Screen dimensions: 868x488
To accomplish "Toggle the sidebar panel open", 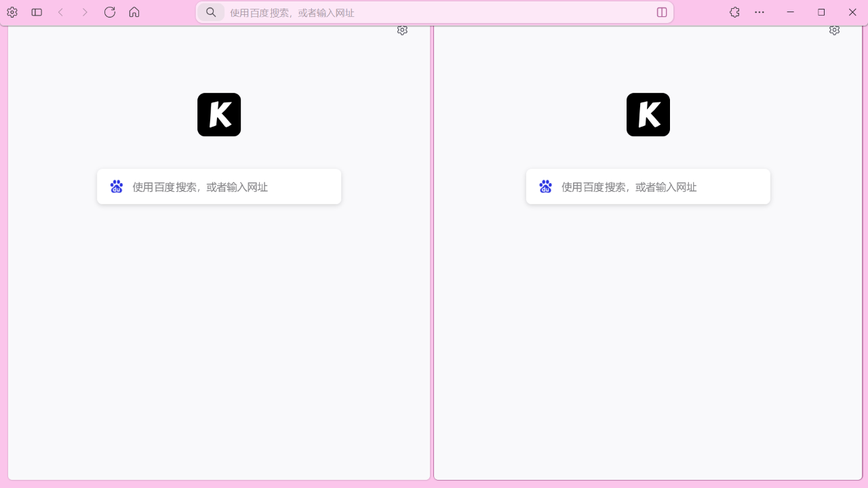I will pos(37,12).
